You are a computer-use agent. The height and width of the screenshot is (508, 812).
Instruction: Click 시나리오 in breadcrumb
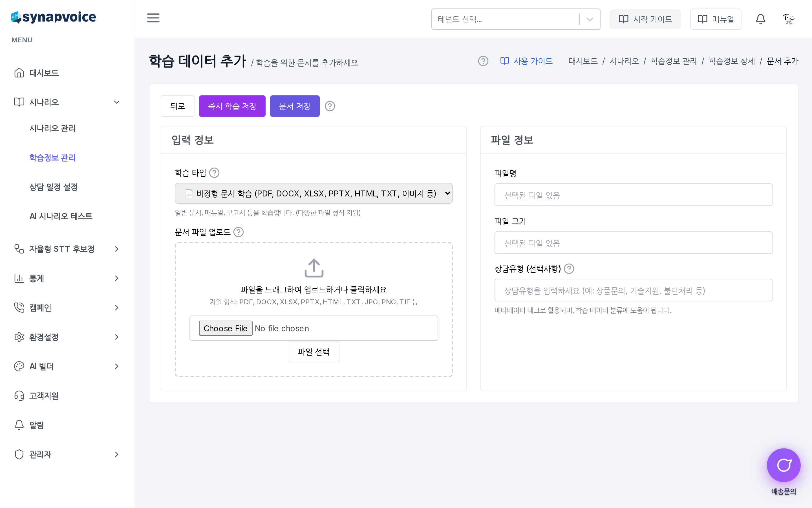pos(624,61)
